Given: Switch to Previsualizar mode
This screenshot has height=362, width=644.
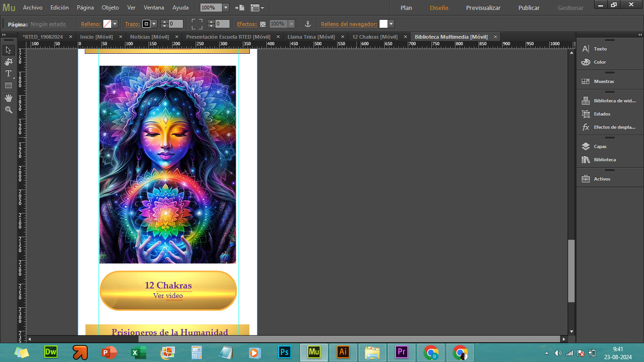Looking at the screenshot, I should coord(483,8).
